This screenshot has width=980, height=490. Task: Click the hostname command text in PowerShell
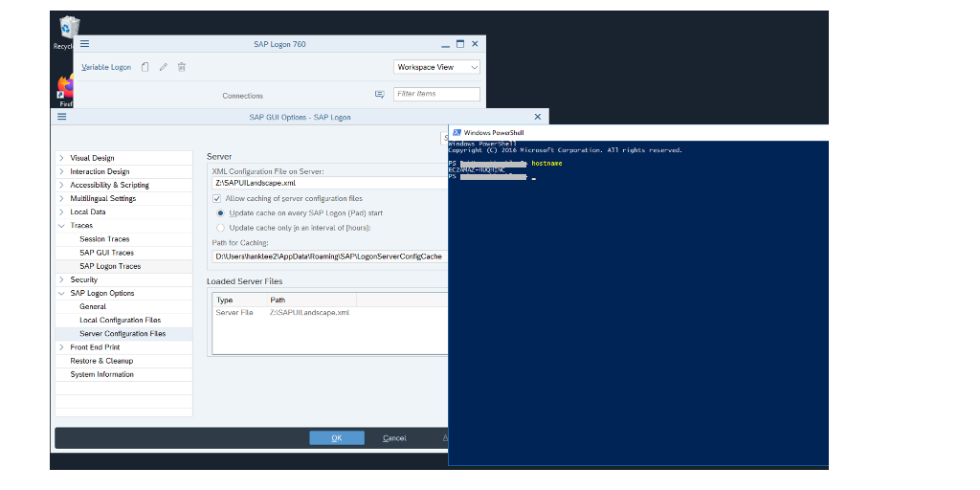546,163
